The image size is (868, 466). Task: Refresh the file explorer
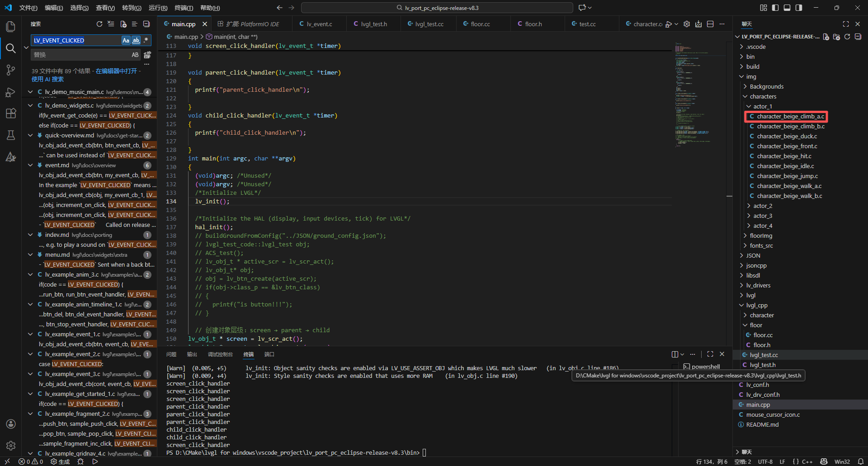pyautogui.click(x=847, y=37)
